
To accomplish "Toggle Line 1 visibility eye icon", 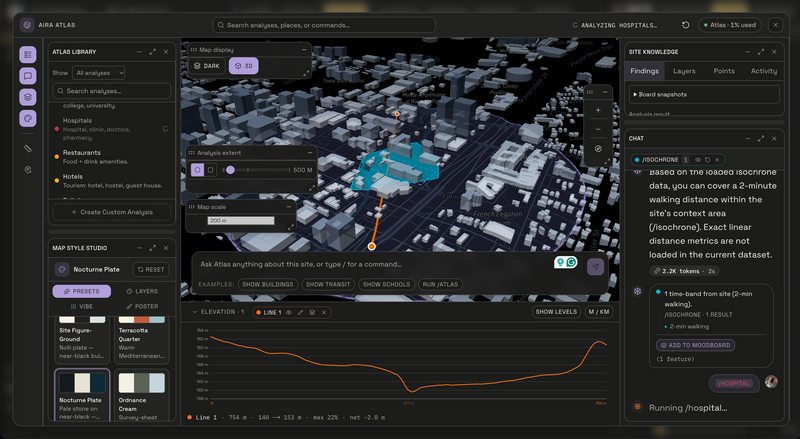I will click(x=288, y=312).
